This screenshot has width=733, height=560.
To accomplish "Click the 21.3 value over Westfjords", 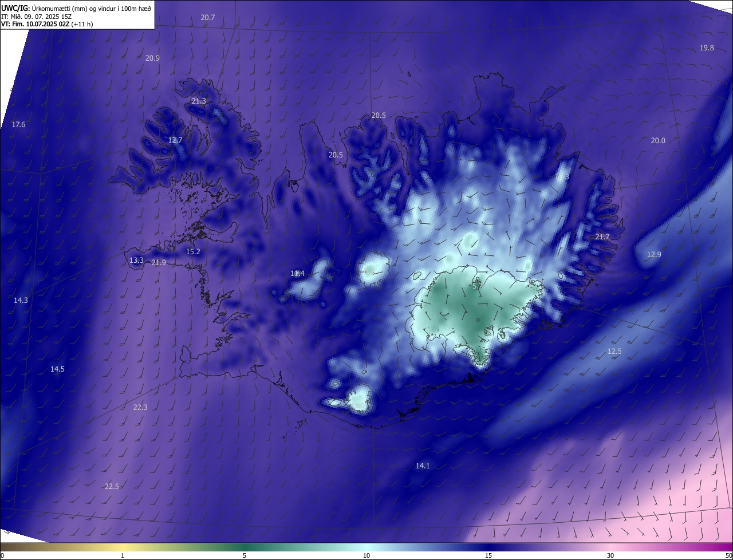I will (x=199, y=101).
